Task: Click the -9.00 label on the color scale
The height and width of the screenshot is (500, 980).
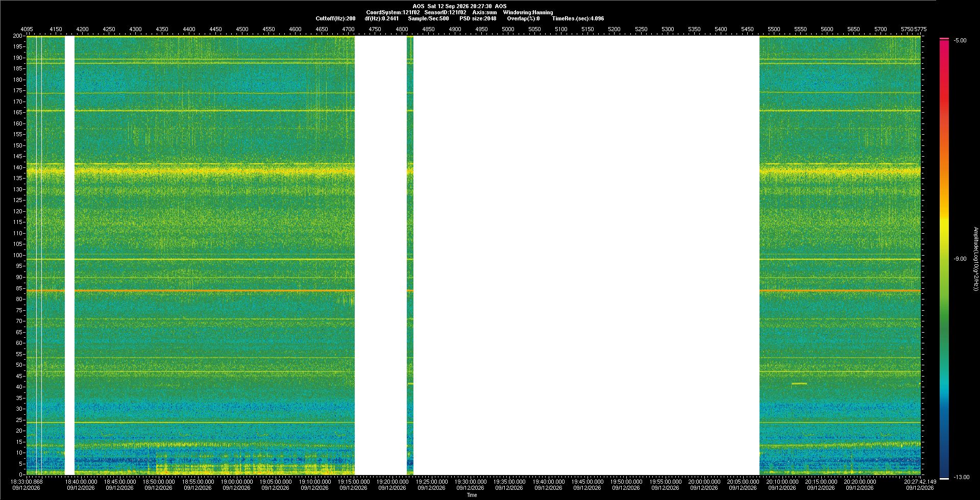Action: tap(960, 259)
